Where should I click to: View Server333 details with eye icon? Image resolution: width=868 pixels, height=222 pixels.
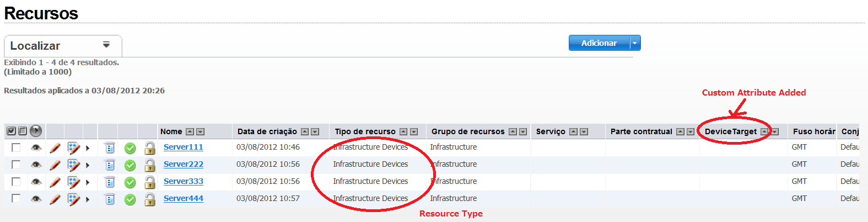click(36, 182)
